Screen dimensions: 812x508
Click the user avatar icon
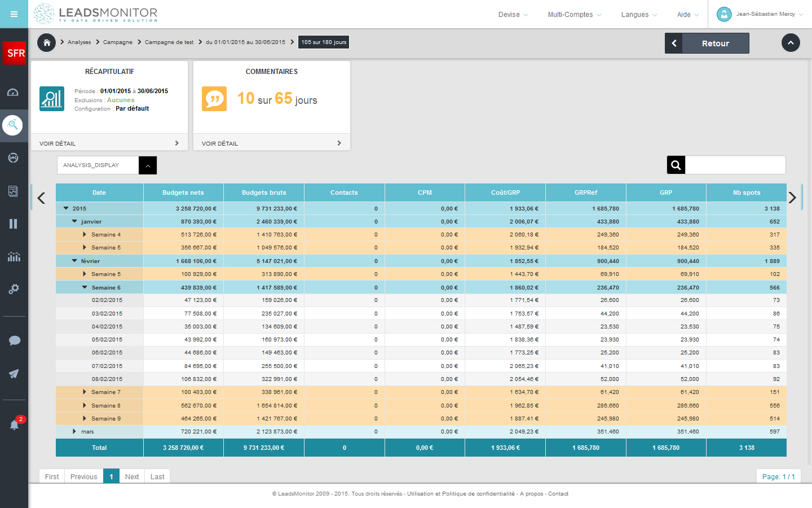pos(724,14)
